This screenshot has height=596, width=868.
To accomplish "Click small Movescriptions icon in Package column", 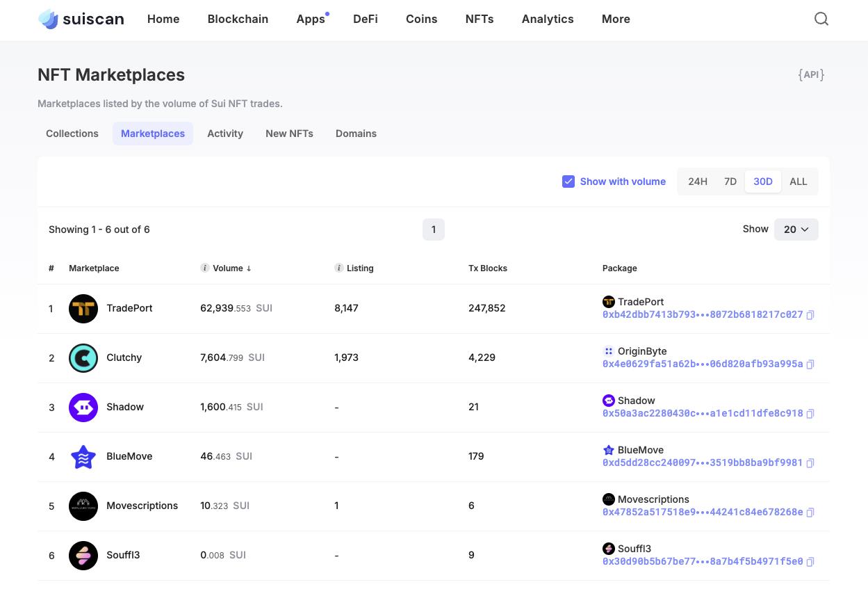I will (609, 499).
